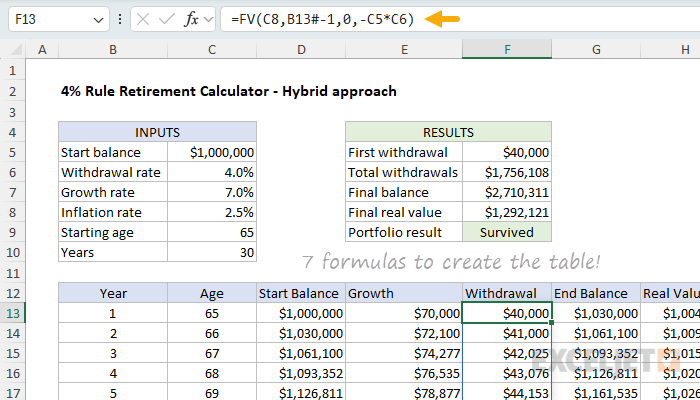Click the RESULTS header cell
Viewport: 700px width, 400px height.
click(449, 132)
